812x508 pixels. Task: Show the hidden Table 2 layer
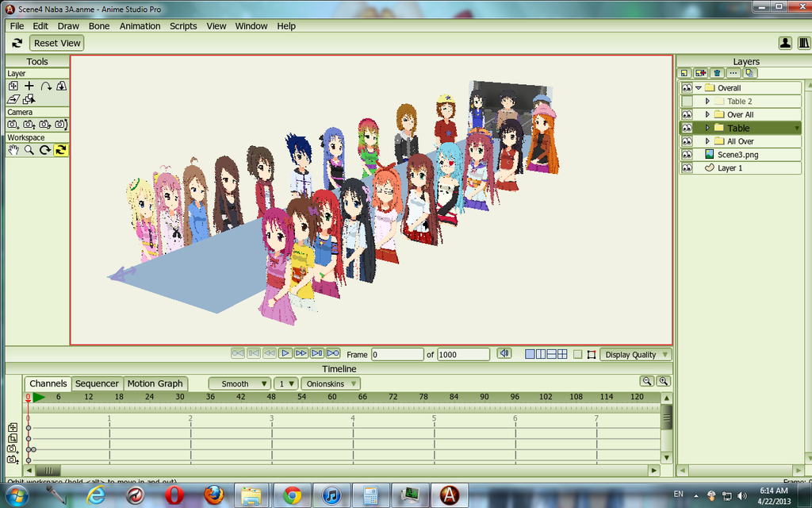point(687,102)
